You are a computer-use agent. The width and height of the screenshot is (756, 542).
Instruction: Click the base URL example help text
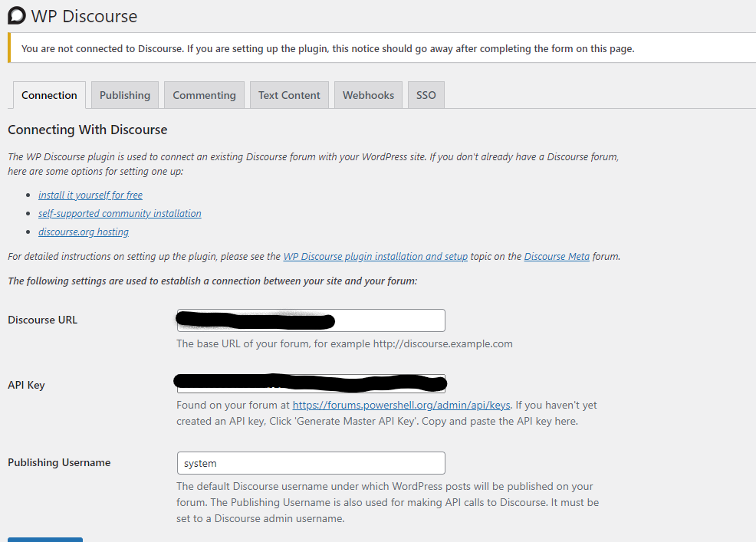(345, 343)
